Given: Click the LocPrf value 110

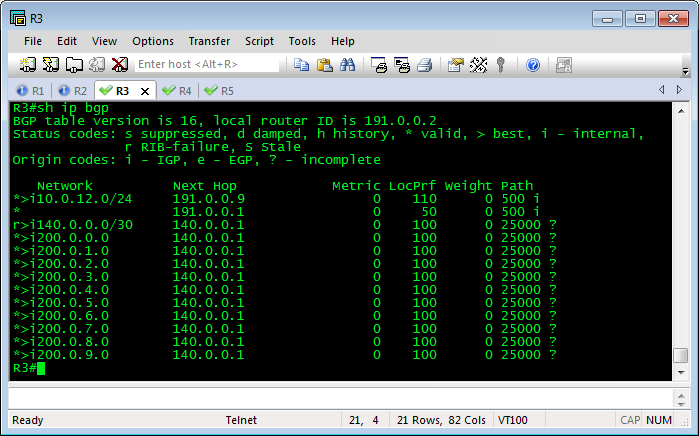Looking at the screenshot, I should pyautogui.click(x=424, y=199).
